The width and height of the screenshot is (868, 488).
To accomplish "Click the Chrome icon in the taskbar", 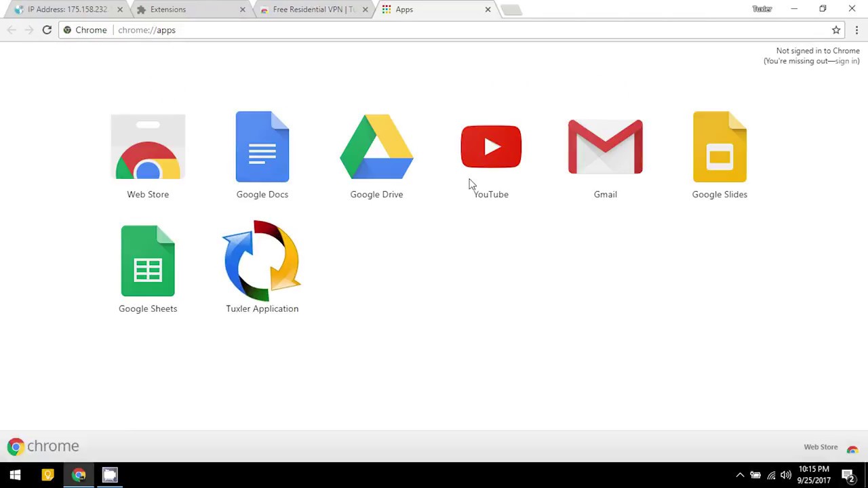I will [x=79, y=475].
